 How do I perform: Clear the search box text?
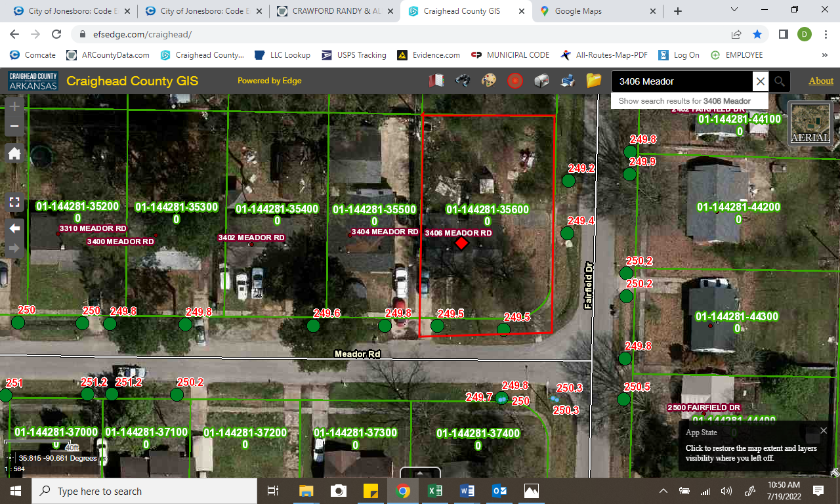(x=760, y=81)
